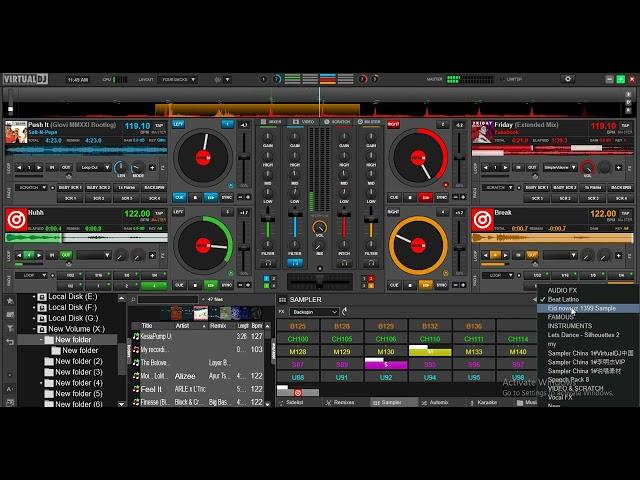Expand the Local Disk (E:) tree node
Screen dimensions: 640x480
click(34, 297)
